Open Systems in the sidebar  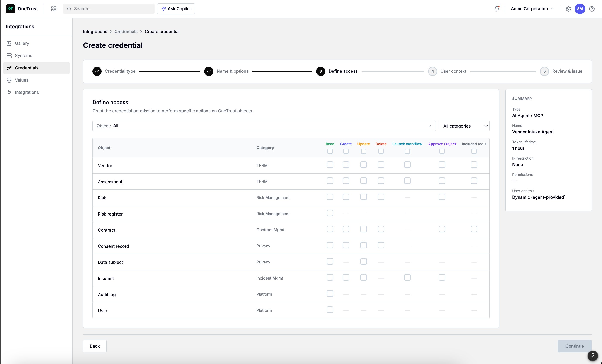[x=36, y=56]
